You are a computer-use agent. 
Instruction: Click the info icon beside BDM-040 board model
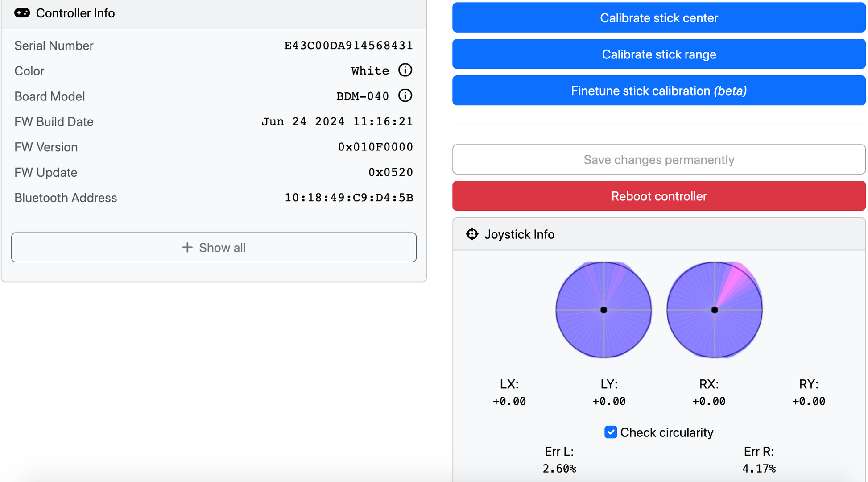click(405, 96)
